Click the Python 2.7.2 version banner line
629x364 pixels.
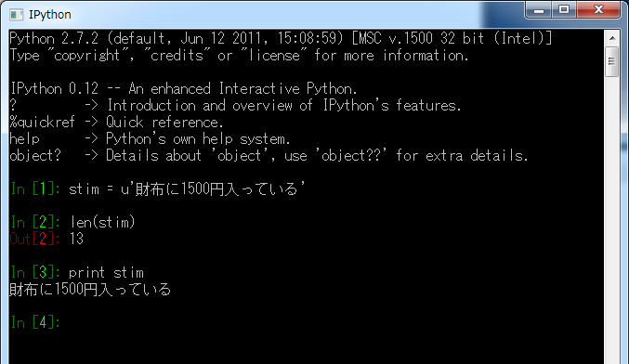click(x=281, y=38)
